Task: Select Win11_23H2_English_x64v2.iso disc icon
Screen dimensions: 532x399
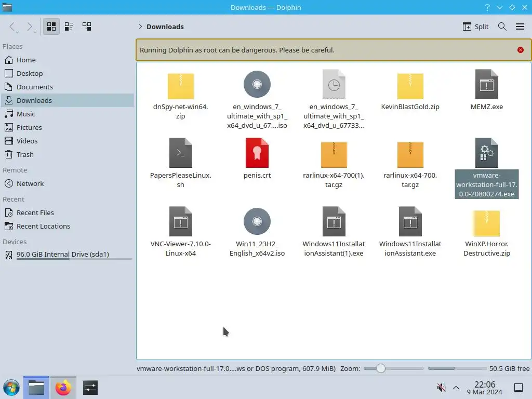Action: 257,221
